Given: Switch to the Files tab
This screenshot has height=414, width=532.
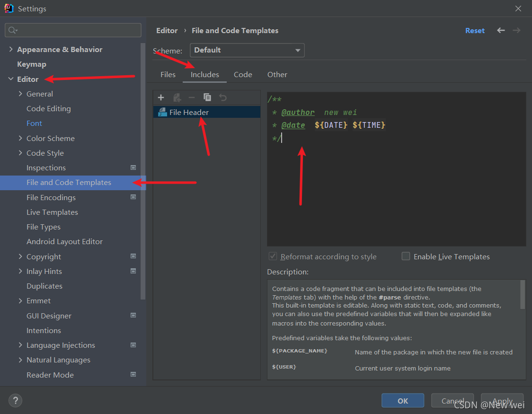Looking at the screenshot, I should click(168, 75).
